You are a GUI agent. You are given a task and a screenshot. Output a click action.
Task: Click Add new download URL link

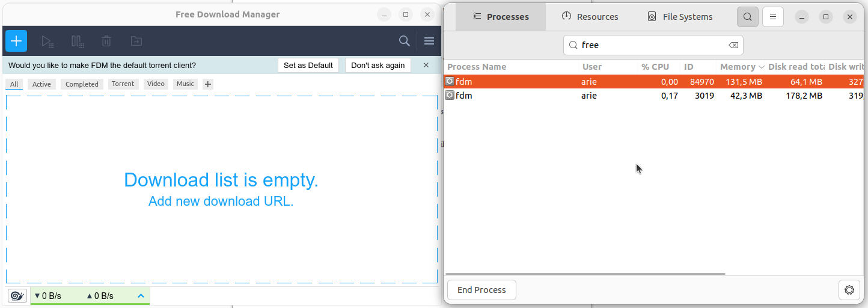221,201
